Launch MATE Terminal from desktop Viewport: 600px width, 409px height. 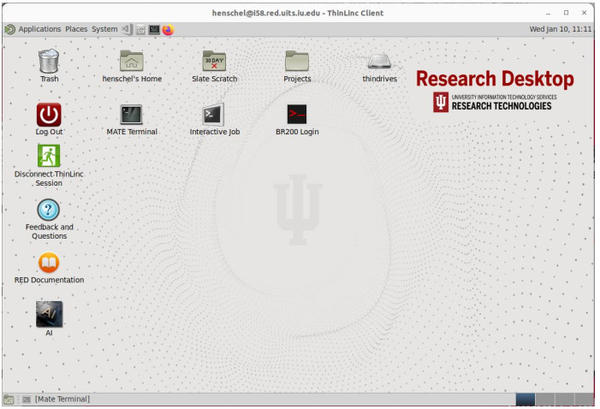[132, 114]
